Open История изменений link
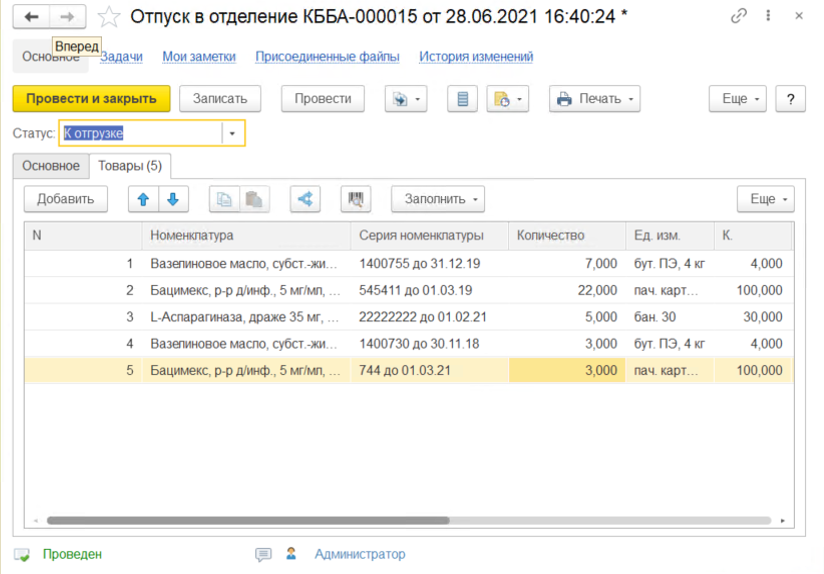824x574 pixels. [476, 57]
